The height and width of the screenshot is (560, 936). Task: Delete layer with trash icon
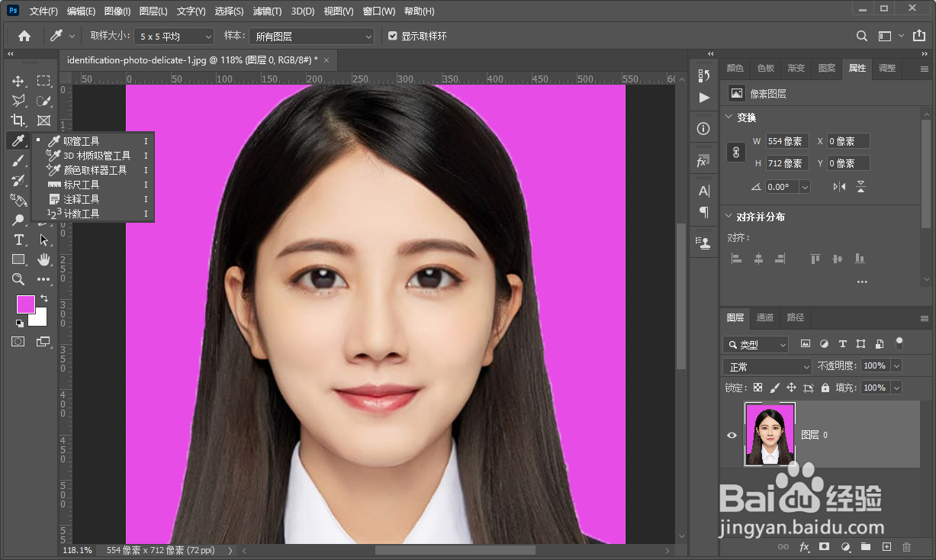coord(907,547)
